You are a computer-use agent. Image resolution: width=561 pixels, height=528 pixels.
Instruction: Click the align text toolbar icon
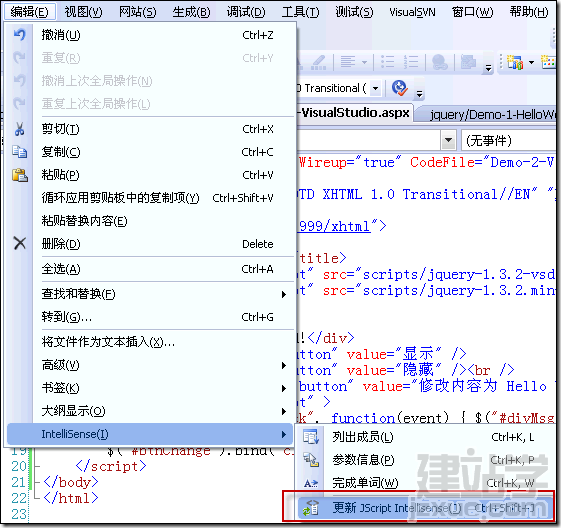click(x=348, y=62)
